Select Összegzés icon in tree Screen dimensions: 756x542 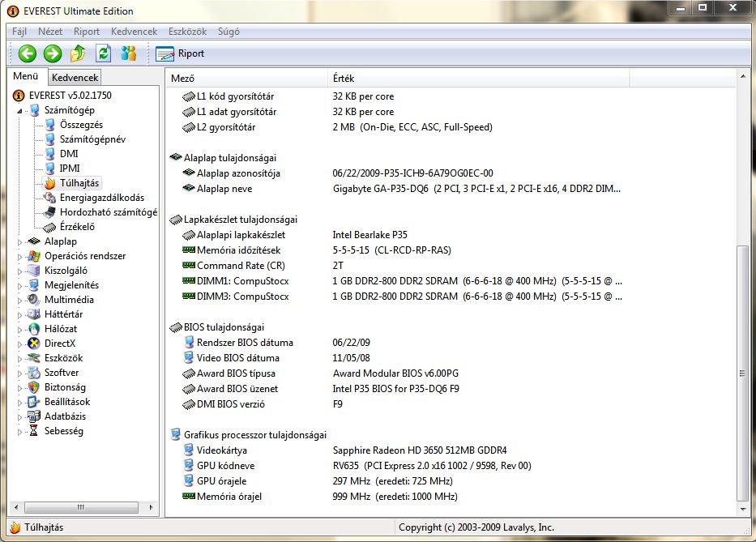(49, 125)
